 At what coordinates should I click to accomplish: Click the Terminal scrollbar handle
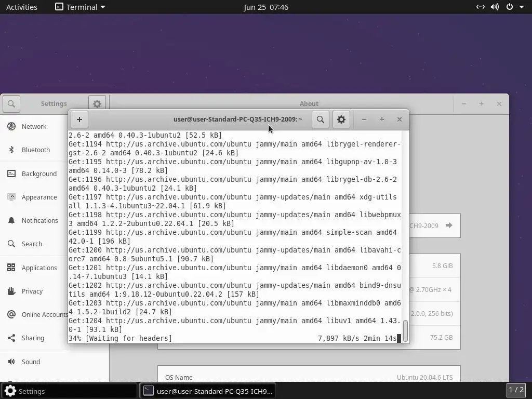click(x=405, y=331)
